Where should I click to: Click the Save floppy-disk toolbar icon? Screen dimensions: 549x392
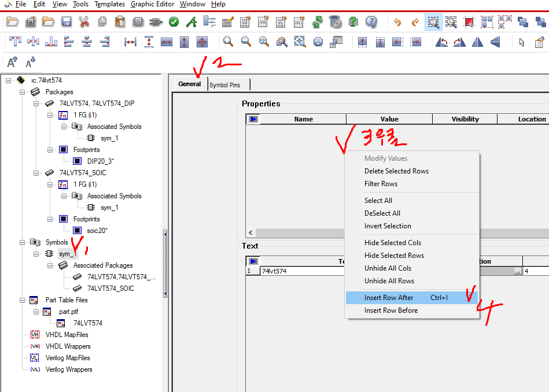pos(66,22)
